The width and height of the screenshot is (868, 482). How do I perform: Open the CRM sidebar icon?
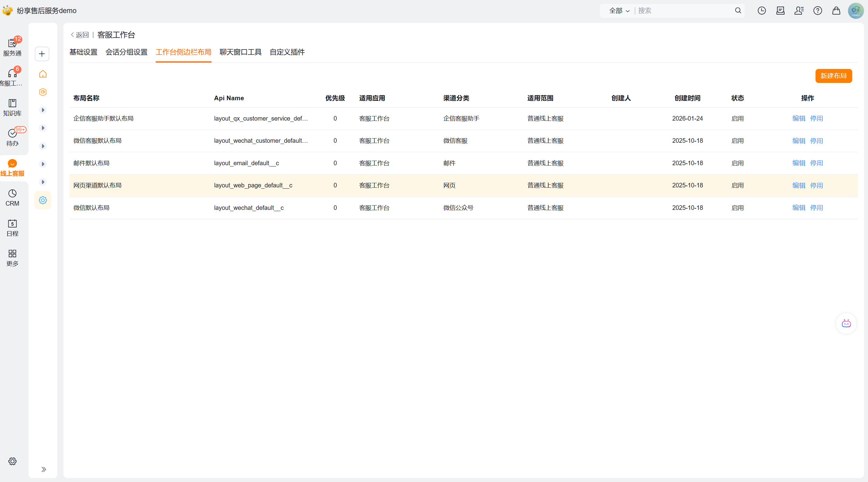[12, 197]
